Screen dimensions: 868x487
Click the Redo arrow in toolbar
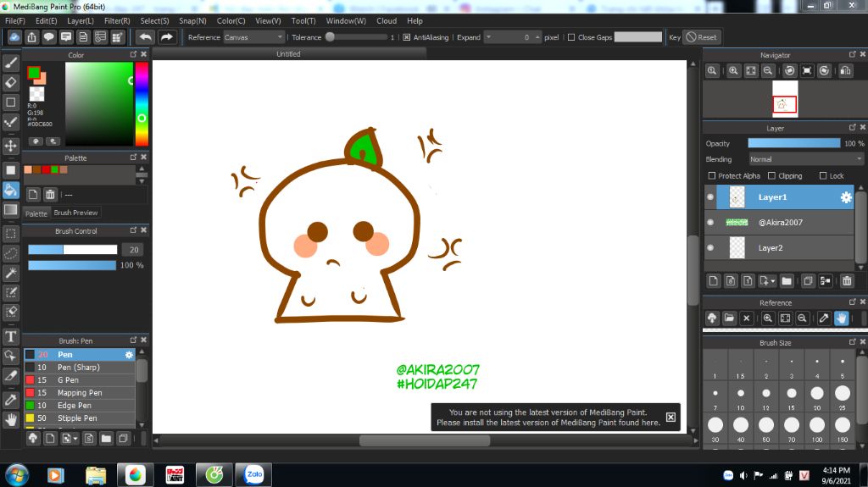tap(166, 37)
